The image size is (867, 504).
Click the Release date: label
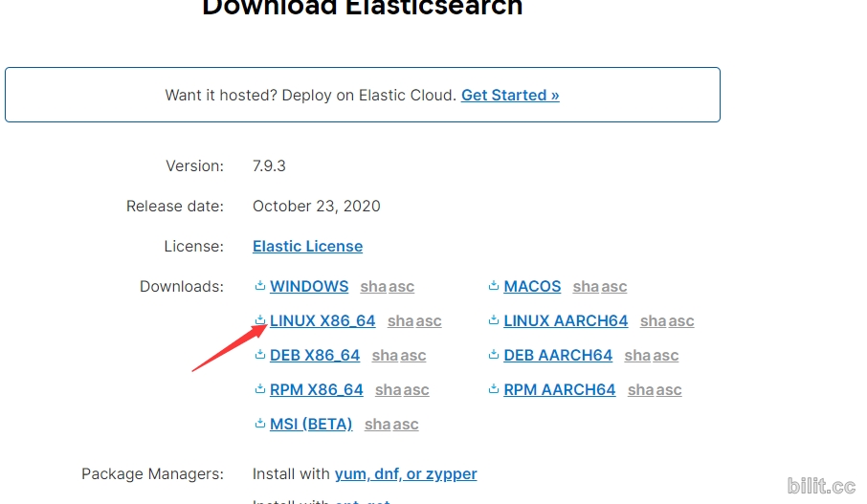(x=175, y=207)
